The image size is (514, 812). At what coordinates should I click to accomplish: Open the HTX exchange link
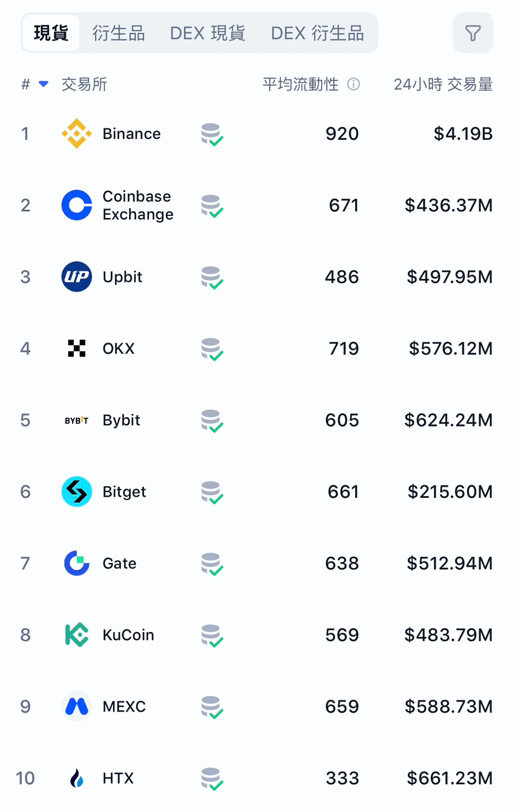pos(118,778)
